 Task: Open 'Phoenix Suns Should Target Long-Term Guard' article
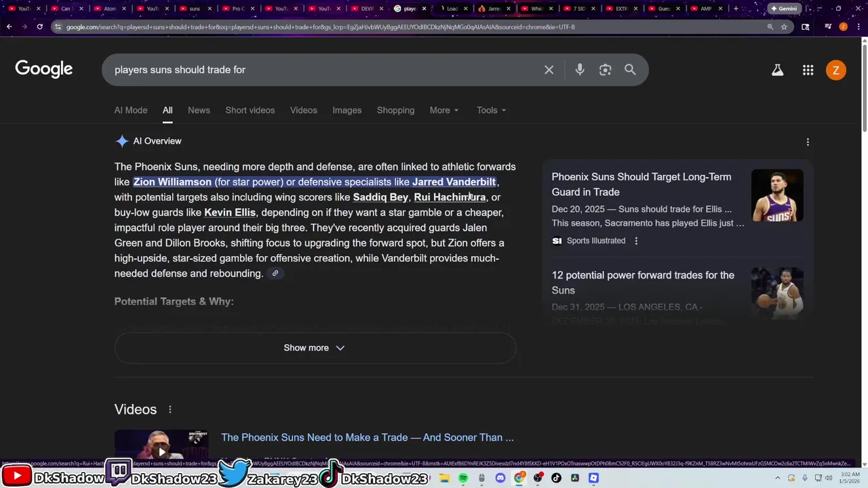point(641,184)
